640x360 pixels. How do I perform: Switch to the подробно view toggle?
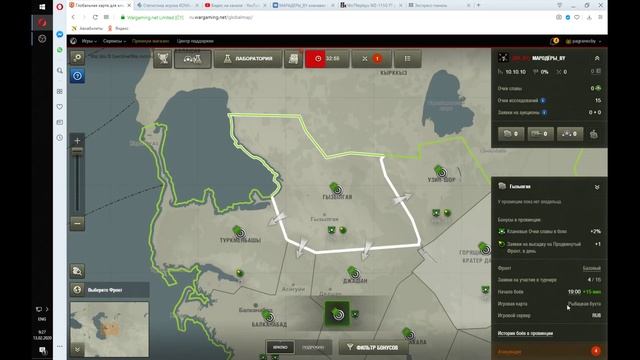click(313, 347)
